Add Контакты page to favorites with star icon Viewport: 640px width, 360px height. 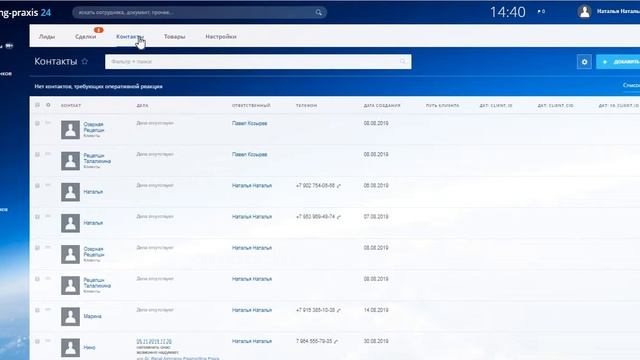click(84, 61)
